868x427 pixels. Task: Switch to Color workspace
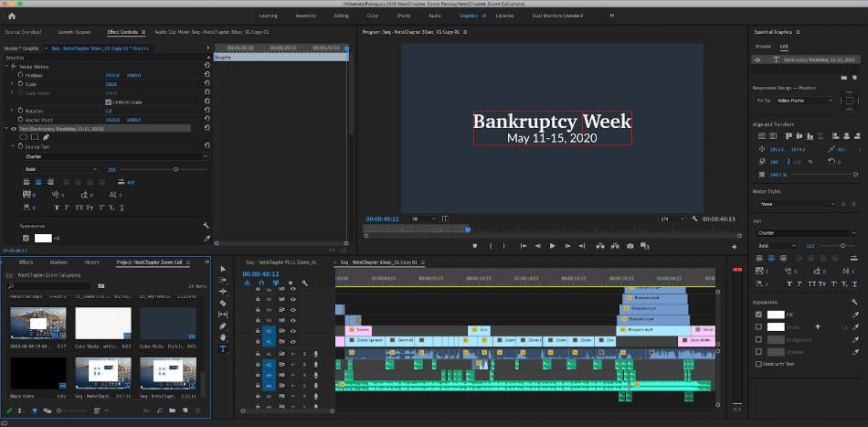tap(373, 16)
